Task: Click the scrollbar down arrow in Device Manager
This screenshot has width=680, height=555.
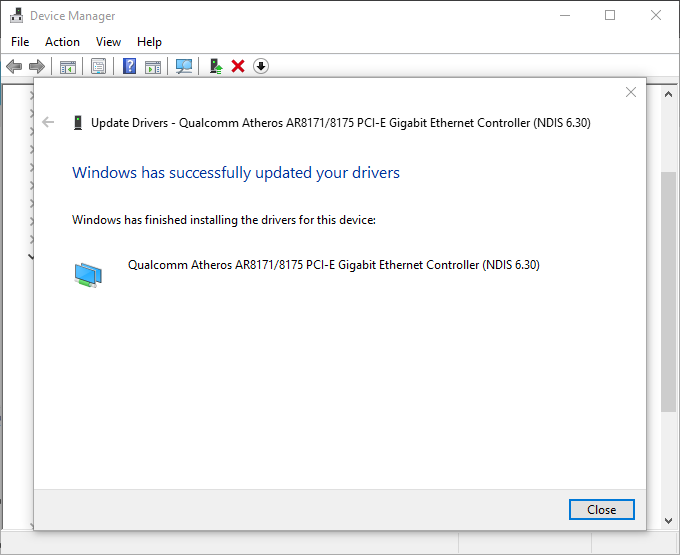Action: 668,520
